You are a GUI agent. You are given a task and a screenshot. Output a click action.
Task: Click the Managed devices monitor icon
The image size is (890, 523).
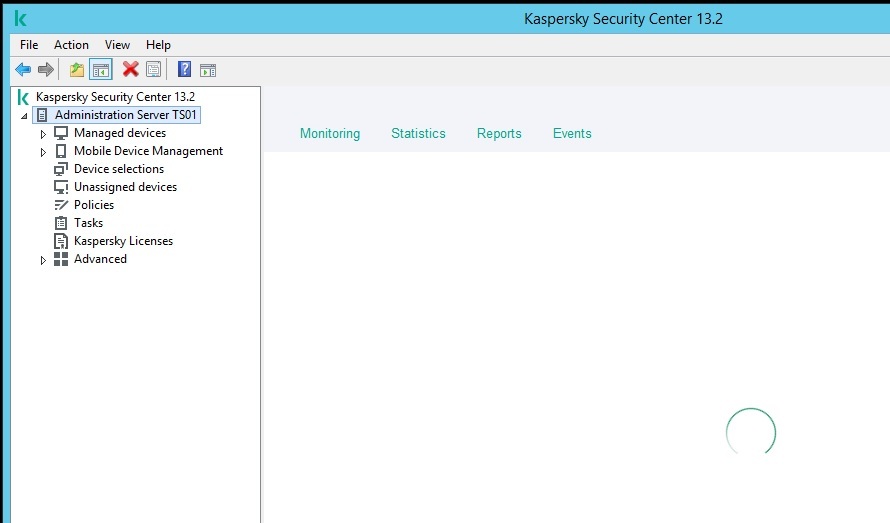pyautogui.click(x=61, y=133)
